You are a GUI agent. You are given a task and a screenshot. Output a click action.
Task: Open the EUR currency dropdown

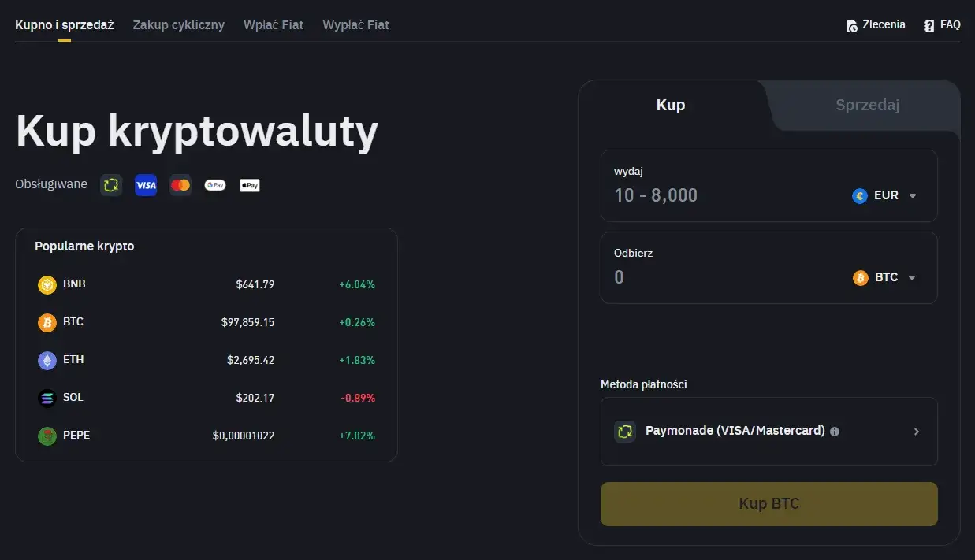click(884, 195)
